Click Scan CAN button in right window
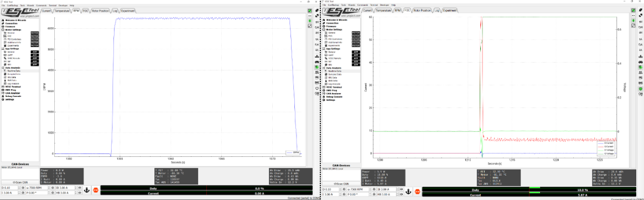The height and width of the screenshot is (200, 644). pyautogui.click(x=341, y=184)
